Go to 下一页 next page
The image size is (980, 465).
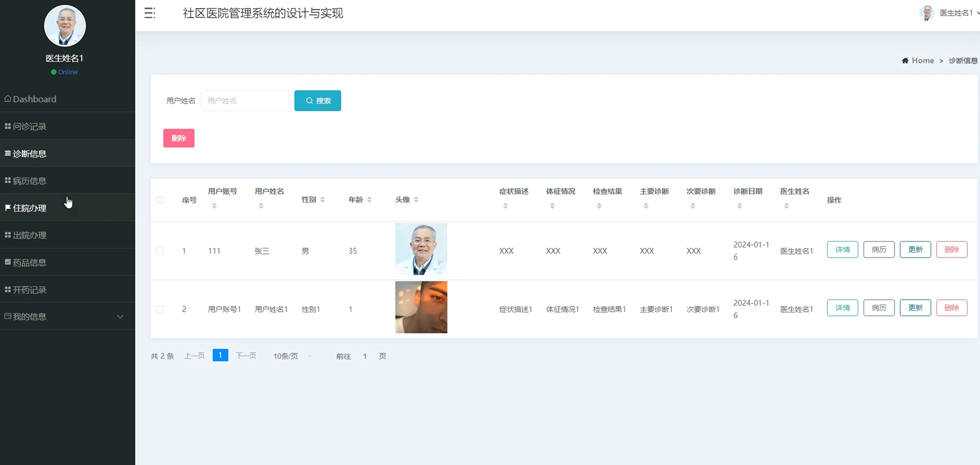click(246, 356)
